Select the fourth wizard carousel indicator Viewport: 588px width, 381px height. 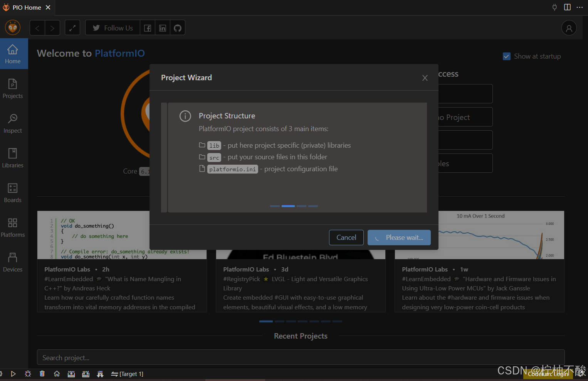click(x=313, y=206)
